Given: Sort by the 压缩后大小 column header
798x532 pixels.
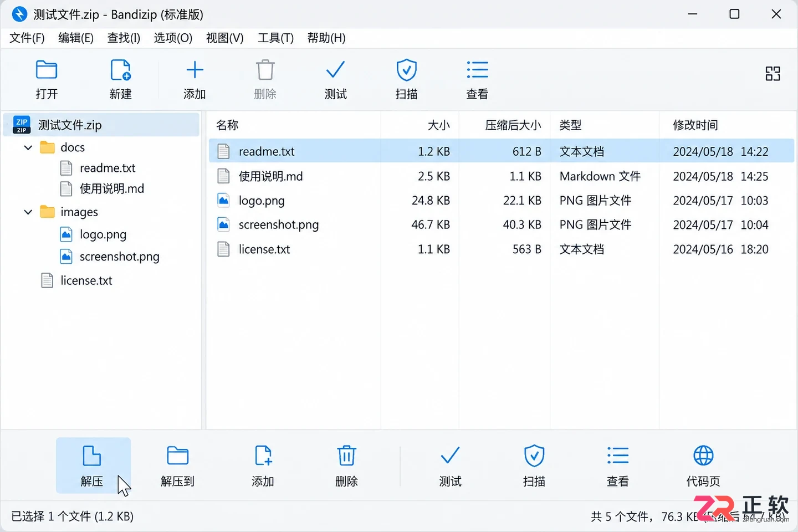Looking at the screenshot, I should point(513,125).
